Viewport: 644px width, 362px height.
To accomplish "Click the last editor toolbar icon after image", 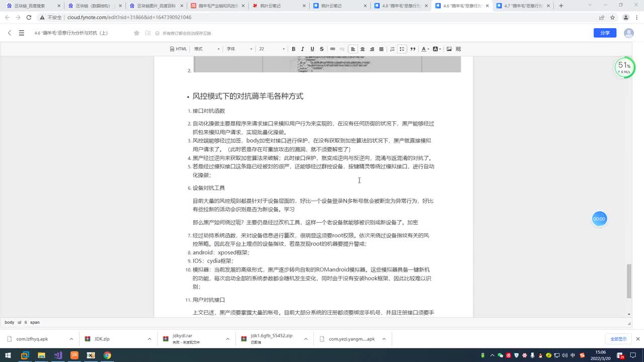I will (458, 49).
